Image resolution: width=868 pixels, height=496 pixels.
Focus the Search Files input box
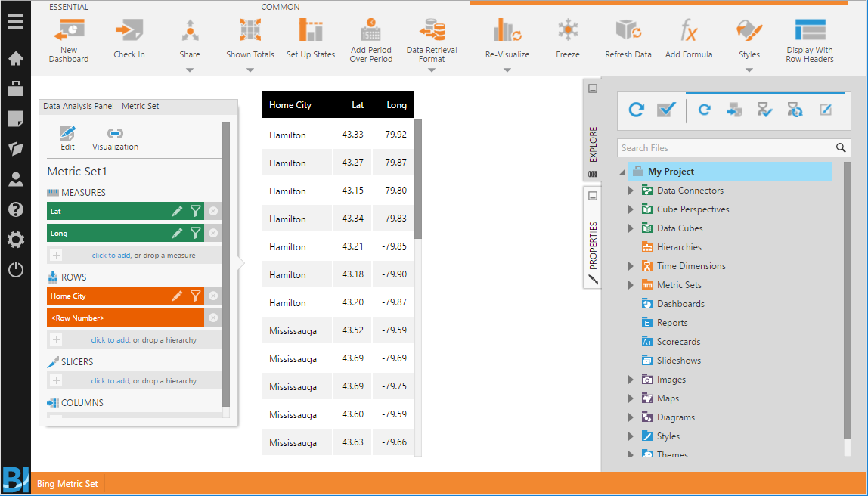pos(727,147)
